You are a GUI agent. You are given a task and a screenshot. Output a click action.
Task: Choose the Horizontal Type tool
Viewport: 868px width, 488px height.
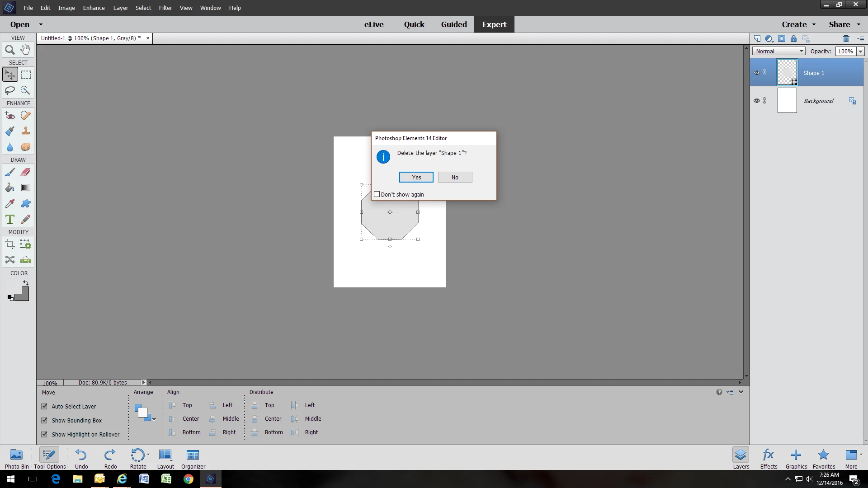click(x=9, y=220)
